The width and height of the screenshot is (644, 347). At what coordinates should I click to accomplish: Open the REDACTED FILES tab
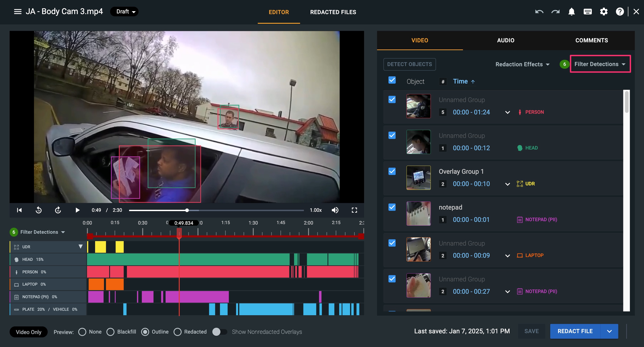coord(333,12)
